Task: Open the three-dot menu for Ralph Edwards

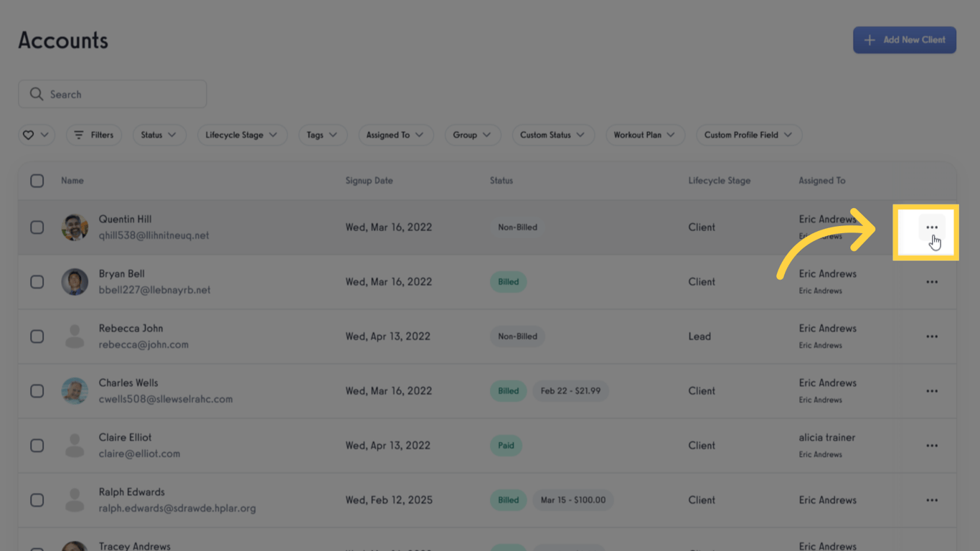Action: pyautogui.click(x=931, y=500)
